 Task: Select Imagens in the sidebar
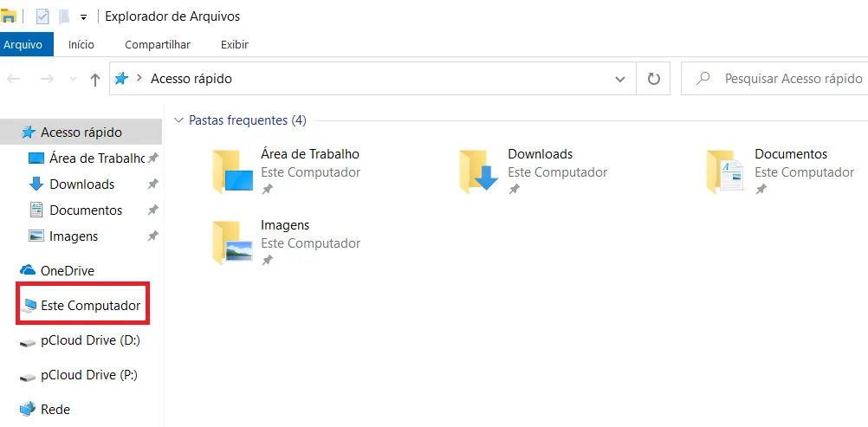(x=74, y=236)
